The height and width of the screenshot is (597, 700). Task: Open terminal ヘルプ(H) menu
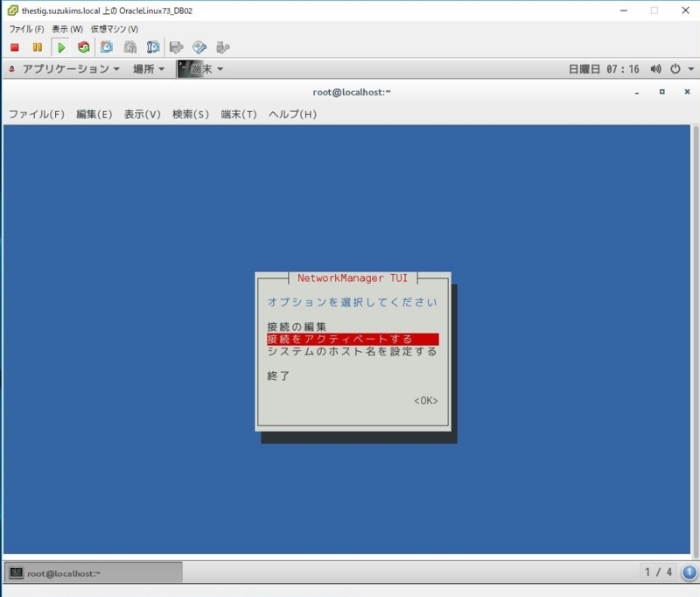[x=292, y=115]
